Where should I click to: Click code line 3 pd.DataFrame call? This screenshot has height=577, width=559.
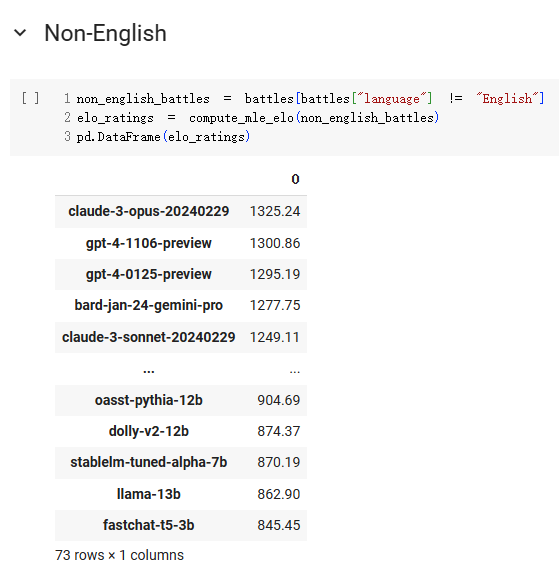(x=163, y=137)
